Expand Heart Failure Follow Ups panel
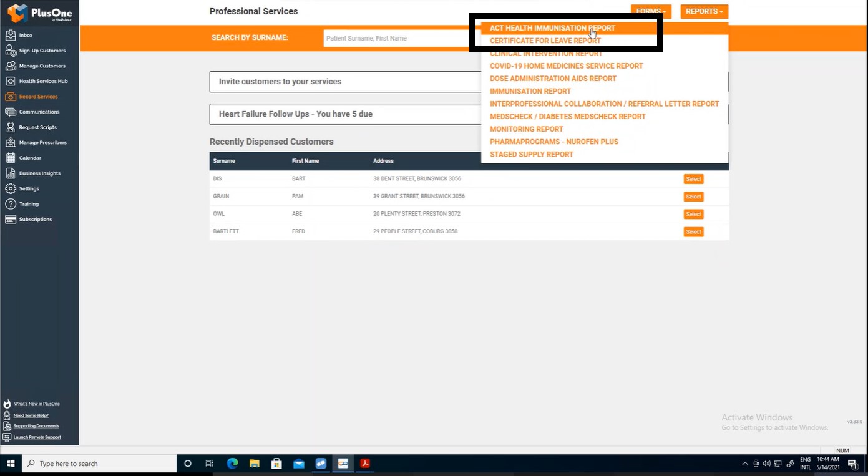This screenshot has height=476, width=868. point(469,114)
